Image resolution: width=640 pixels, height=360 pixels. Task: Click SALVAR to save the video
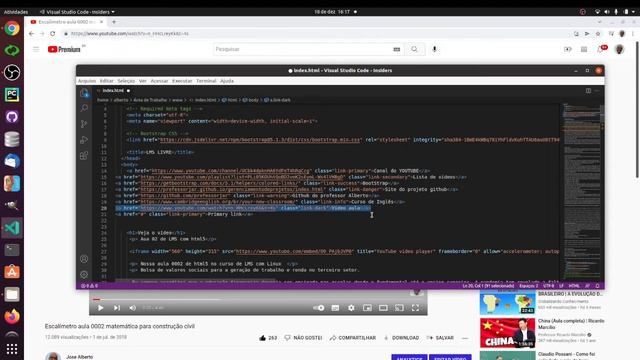point(440,338)
